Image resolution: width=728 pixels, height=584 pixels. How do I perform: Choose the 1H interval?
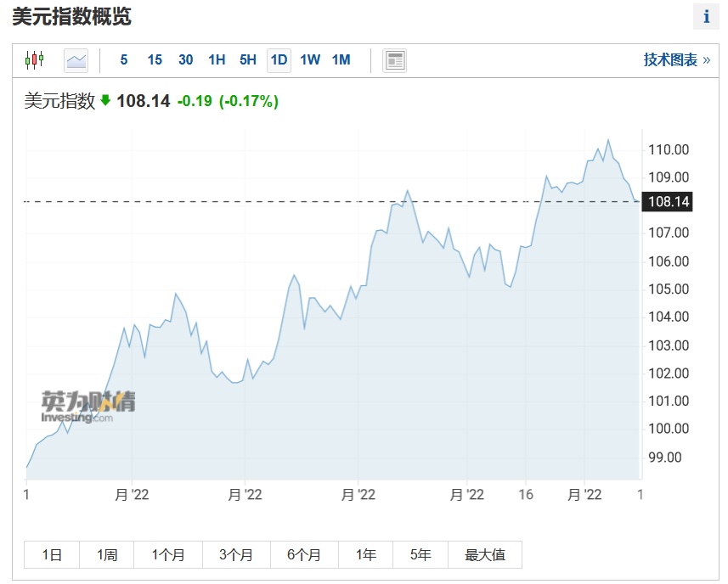(217, 60)
